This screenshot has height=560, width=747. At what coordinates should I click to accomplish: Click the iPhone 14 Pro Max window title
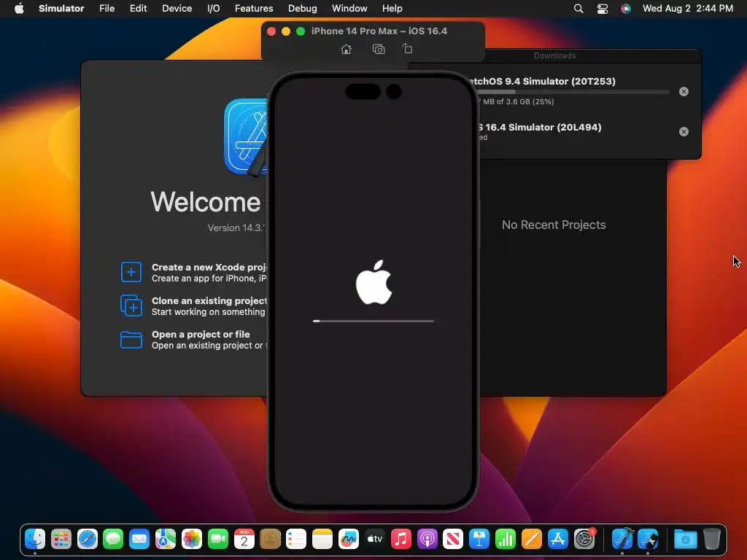click(x=379, y=31)
